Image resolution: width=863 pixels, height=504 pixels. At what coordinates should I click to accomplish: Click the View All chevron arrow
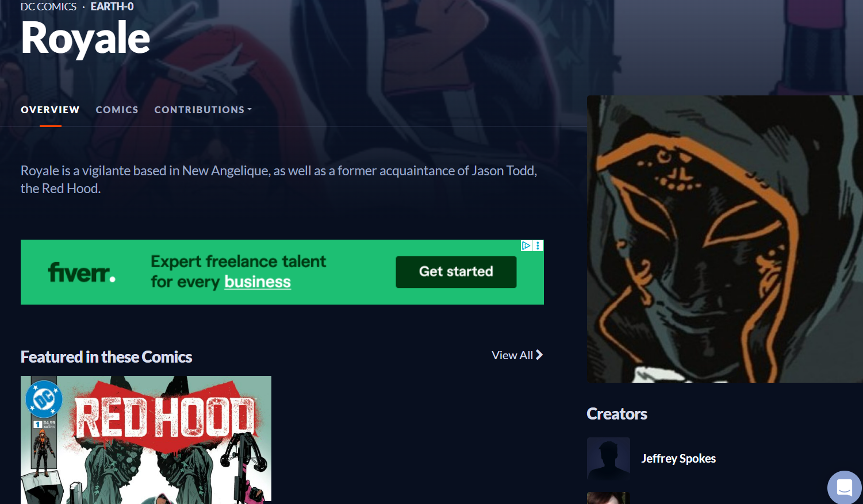(x=539, y=355)
